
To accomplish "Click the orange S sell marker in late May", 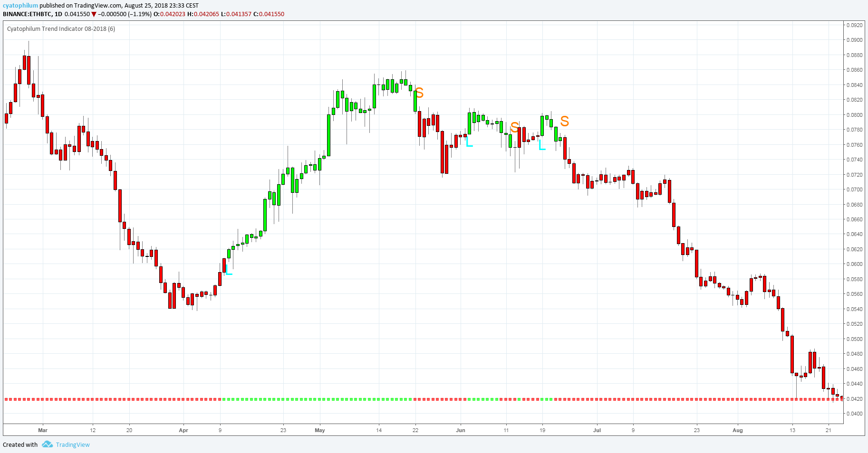I will pyautogui.click(x=419, y=93).
